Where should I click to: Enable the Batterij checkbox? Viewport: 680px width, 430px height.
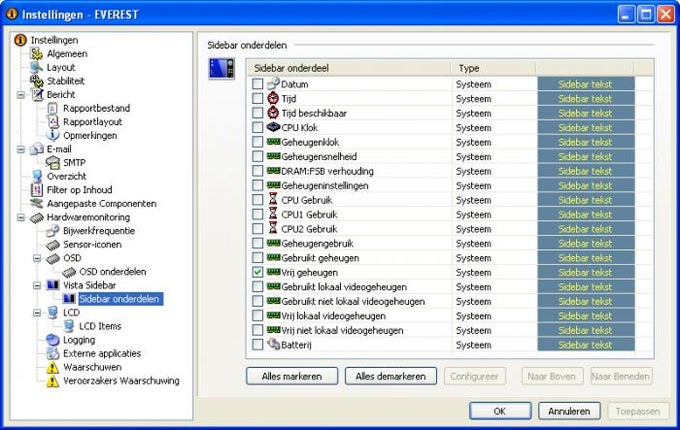click(x=258, y=345)
